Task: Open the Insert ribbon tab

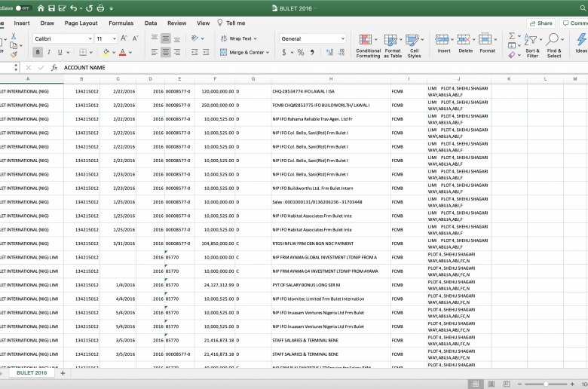Action: (22, 23)
